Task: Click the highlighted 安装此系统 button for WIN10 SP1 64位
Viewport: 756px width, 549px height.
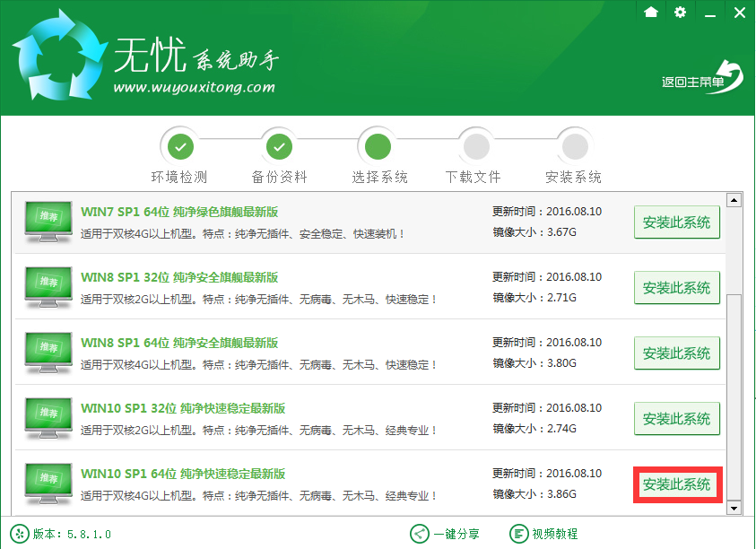Action: [676, 484]
